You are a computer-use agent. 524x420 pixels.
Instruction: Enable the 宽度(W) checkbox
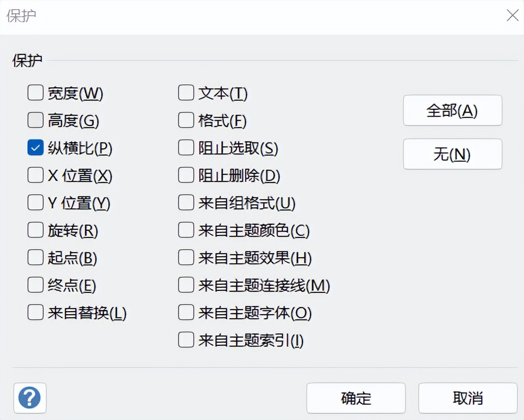36,93
